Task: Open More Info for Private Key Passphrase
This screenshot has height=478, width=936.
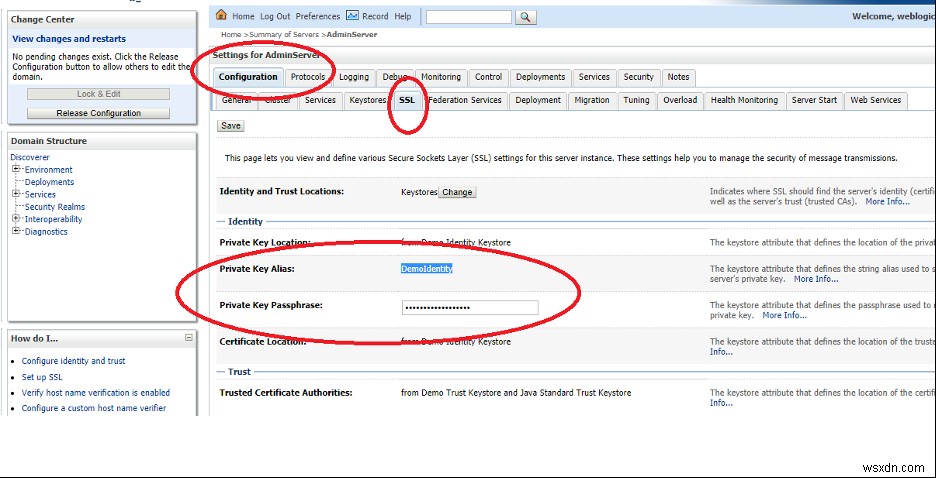Action: (x=784, y=315)
